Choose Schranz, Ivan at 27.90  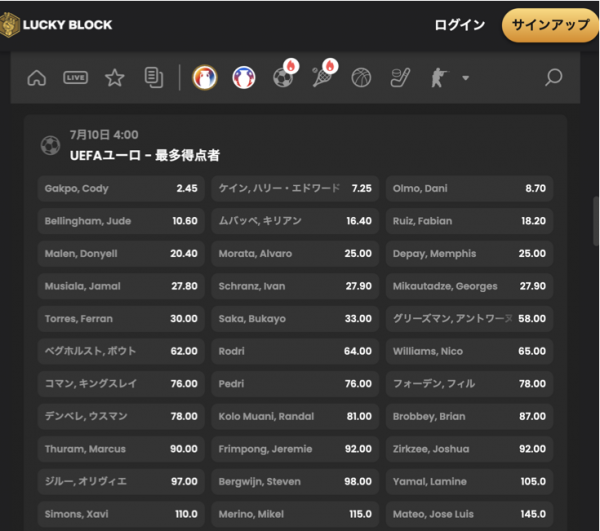click(295, 286)
